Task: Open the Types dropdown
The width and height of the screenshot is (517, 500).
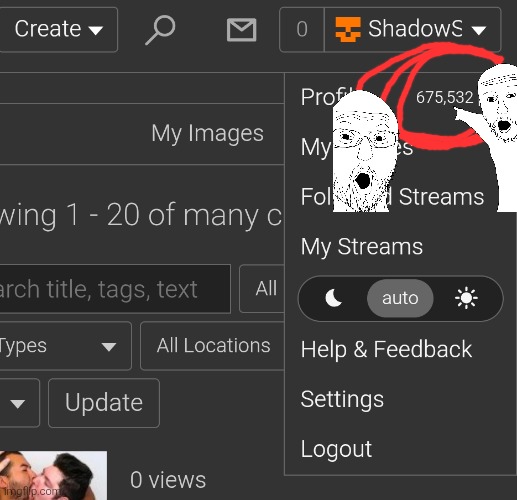Action: (x=65, y=346)
